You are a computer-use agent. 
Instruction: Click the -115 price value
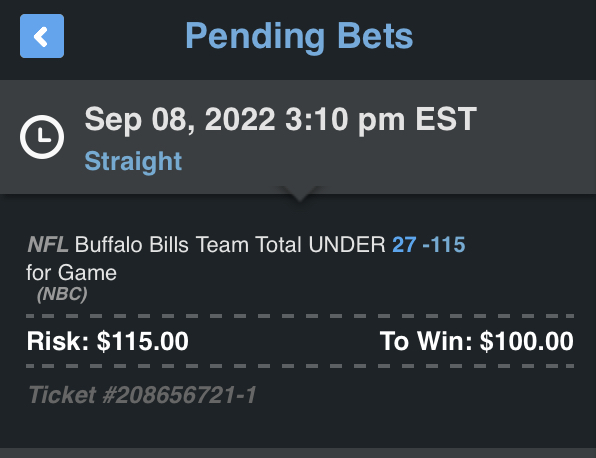click(x=444, y=244)
